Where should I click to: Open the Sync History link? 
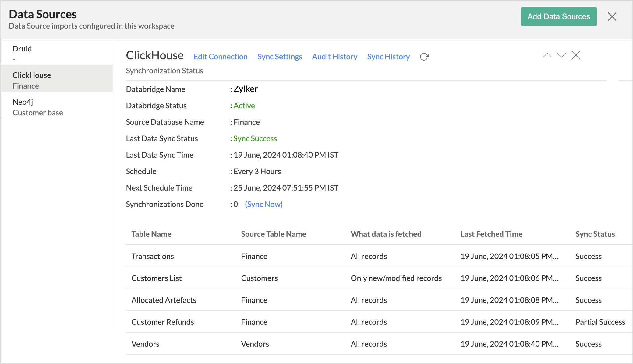[388, 57]
